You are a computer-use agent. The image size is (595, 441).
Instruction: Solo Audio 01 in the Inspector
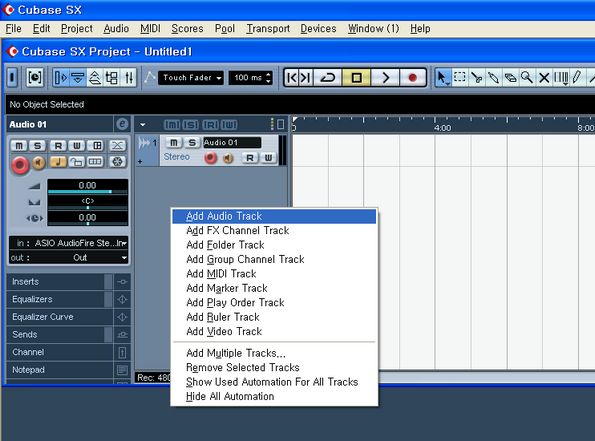[37, 145]
